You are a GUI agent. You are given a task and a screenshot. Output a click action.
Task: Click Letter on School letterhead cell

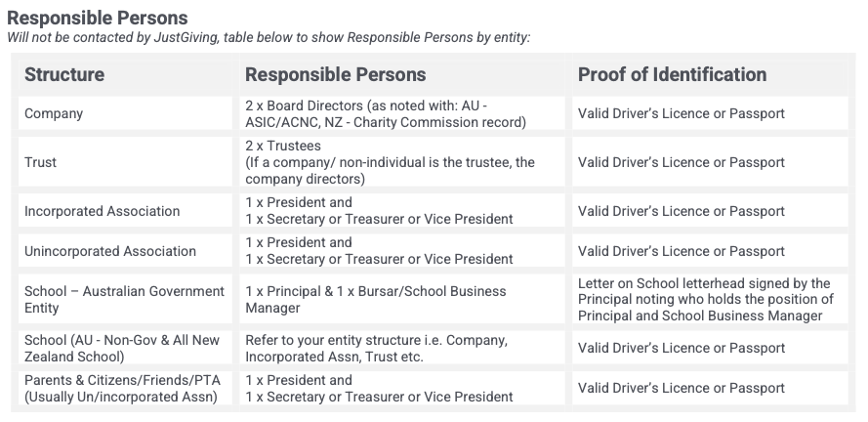710,299
